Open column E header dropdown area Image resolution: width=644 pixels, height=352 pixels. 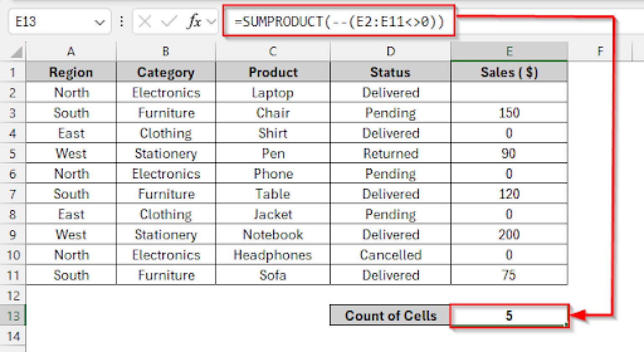509,51
